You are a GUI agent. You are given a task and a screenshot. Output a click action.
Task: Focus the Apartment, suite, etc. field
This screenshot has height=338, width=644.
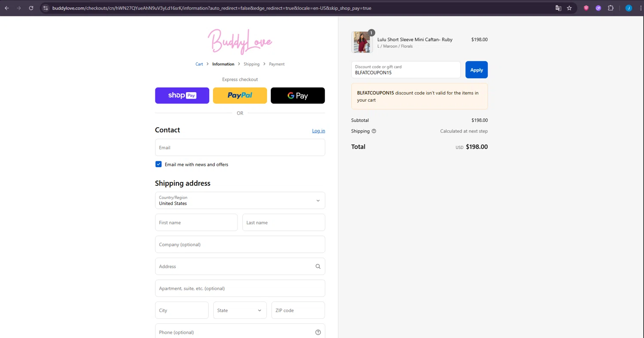click(240, 288)
